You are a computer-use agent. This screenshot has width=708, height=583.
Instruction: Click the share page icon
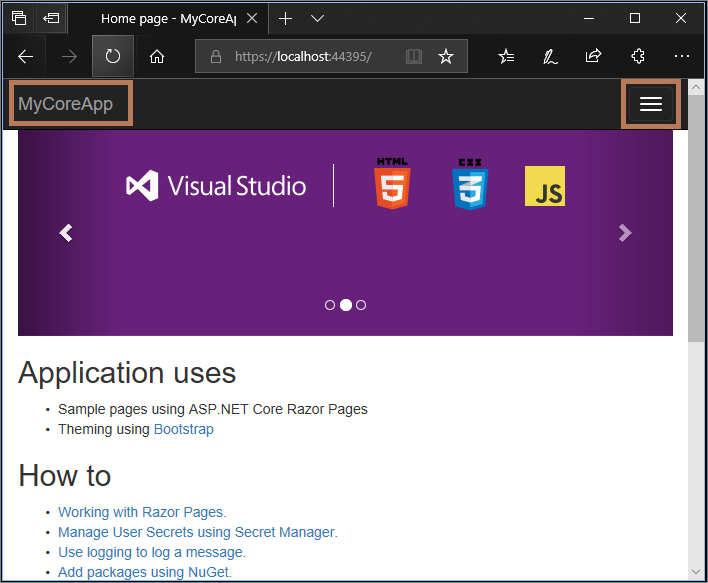coord(594,57)
